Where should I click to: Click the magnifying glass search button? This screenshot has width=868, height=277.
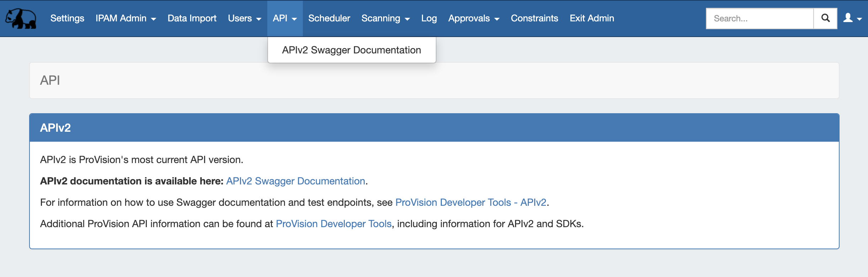[825, 18]
